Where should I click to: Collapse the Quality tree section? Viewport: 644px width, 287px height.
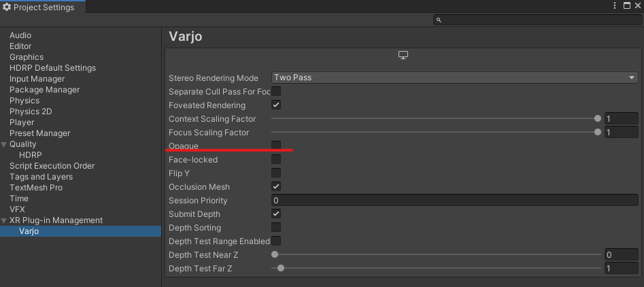click(x=4, y=144)
